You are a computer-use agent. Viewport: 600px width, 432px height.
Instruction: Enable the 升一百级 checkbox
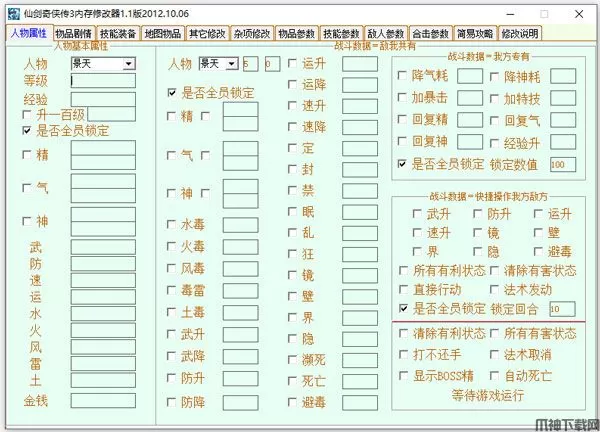[x=27, y=114]
